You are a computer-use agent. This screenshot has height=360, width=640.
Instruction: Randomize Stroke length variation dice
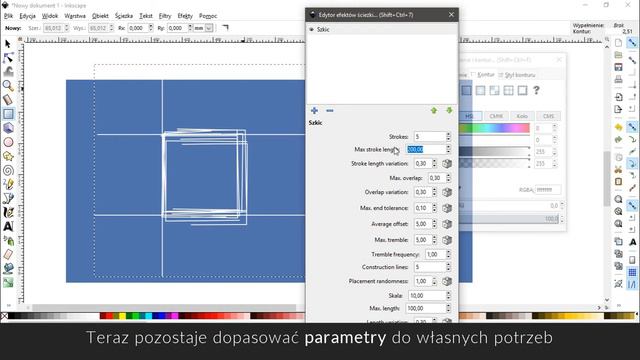447,164
